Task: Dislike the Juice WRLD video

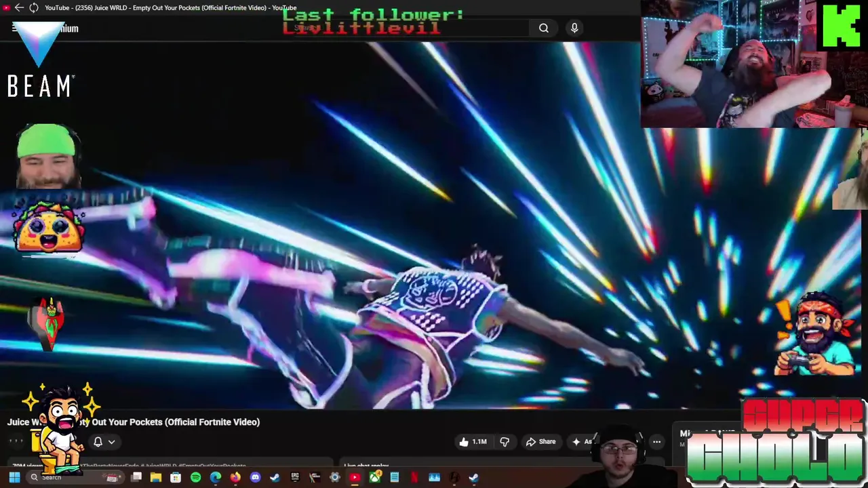Action: point(505,442)
